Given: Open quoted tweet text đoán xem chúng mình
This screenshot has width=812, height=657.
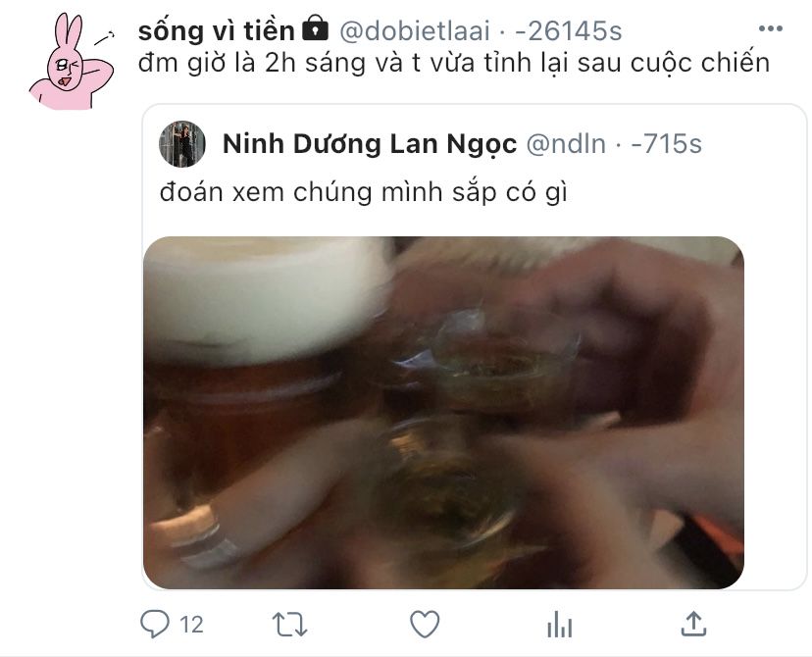Looking at the screenshot, I should 364,192.
